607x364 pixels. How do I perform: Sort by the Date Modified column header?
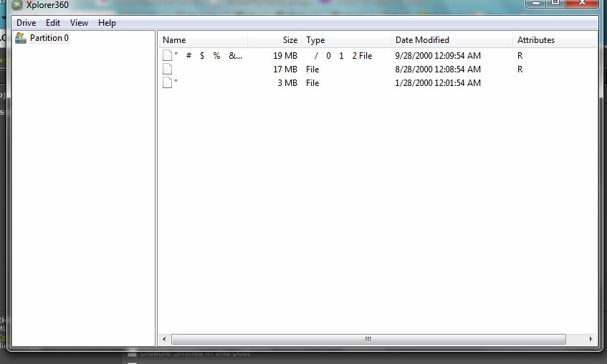[x=422, y=40]
